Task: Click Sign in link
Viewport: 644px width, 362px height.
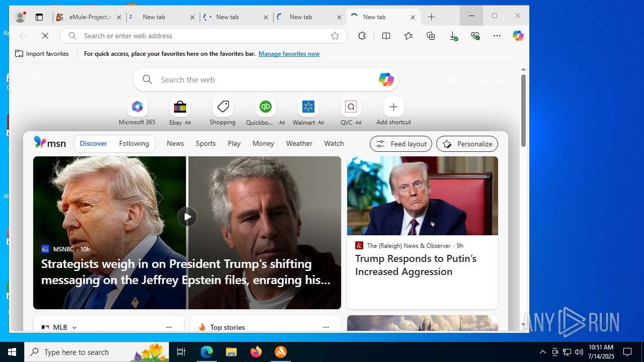Action: click(487, 79)
